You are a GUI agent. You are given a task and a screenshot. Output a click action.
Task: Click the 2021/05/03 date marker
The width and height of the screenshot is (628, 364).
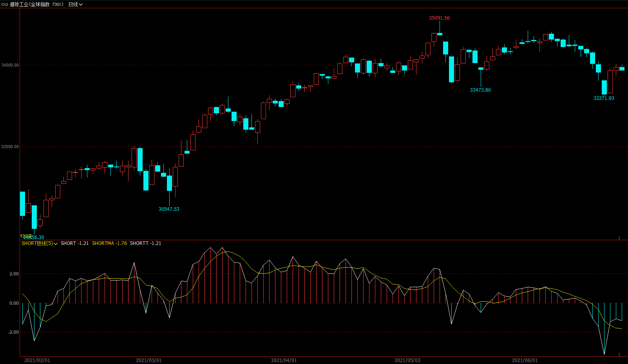point(407,360)
